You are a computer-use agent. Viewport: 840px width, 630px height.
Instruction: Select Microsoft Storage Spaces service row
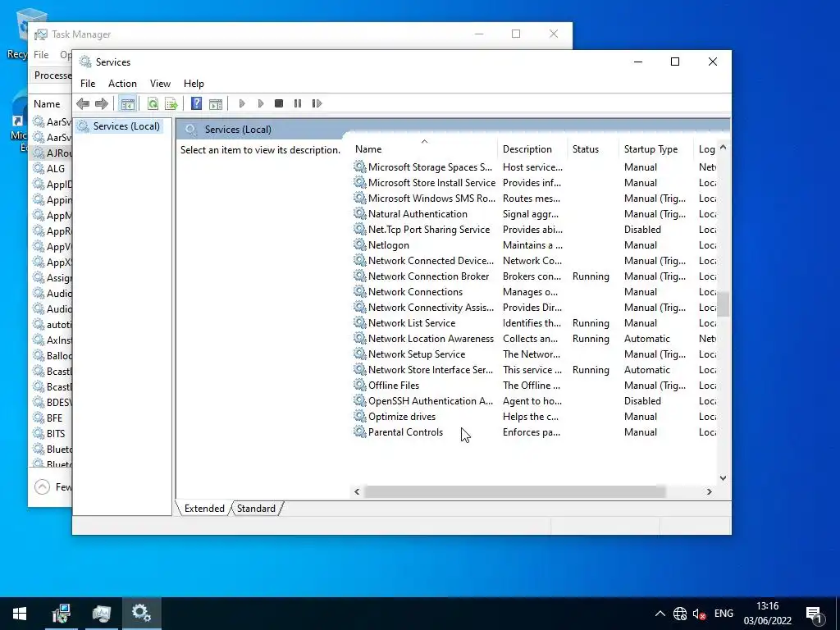pyautogui.click(x=535, y=167)
